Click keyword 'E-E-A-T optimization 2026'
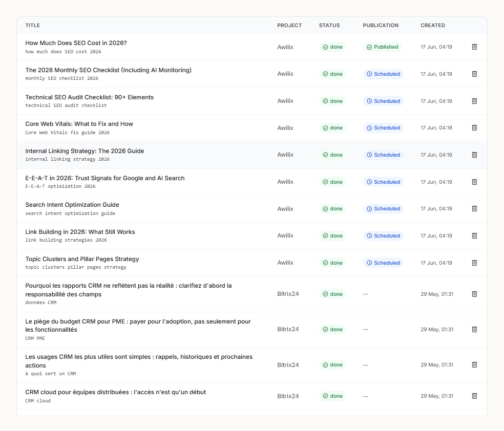This screenshot has height=431, width=504. (x=60, y=186)
